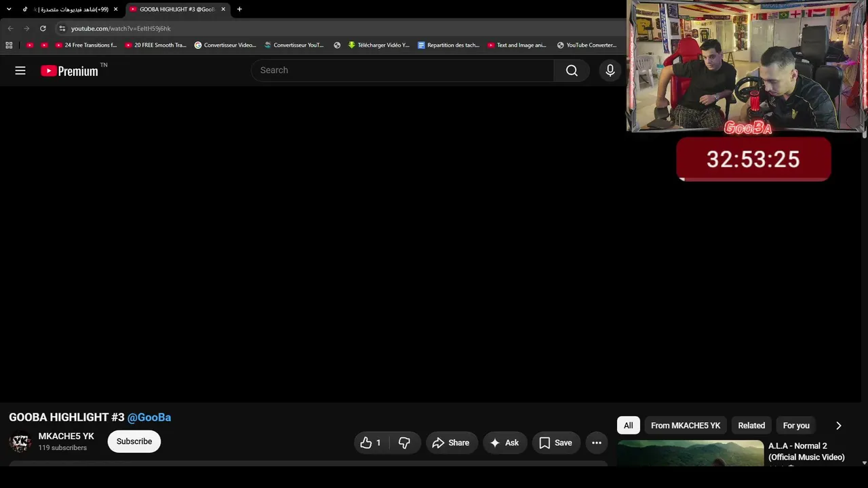Open the YouTube guide hamburger menu
This screenshot has width=868, height=488.
click(x=20, y=70)
